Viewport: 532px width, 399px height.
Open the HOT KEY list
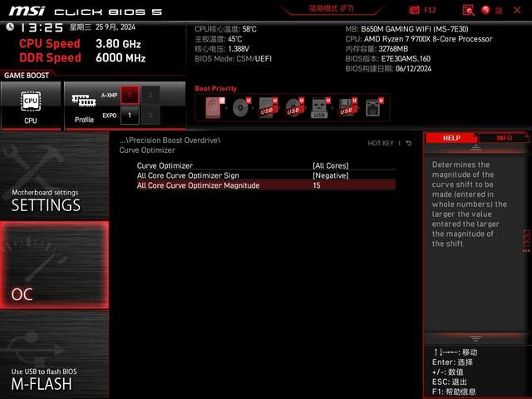coord(381,143)
